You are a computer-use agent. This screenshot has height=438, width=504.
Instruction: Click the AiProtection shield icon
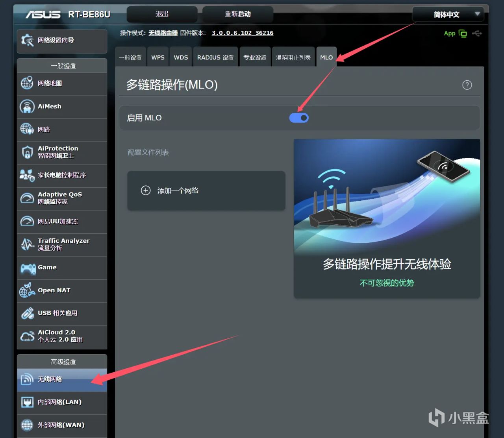click(x=27, y=152)
